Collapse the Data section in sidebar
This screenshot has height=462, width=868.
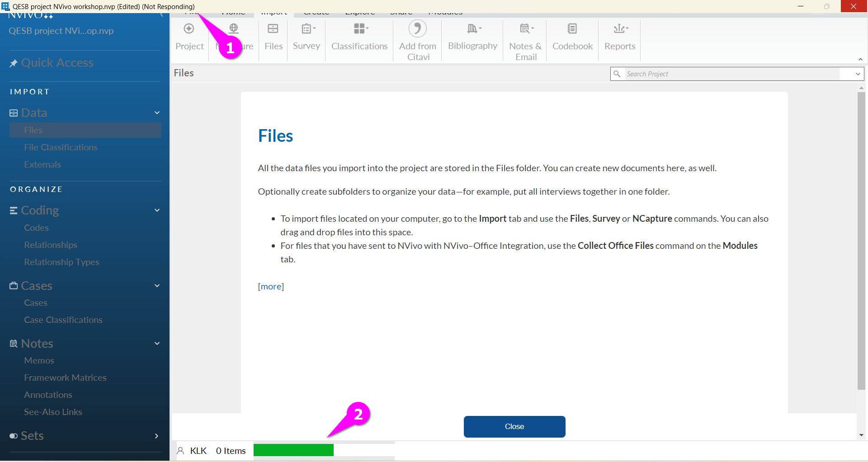pos(157,113)
